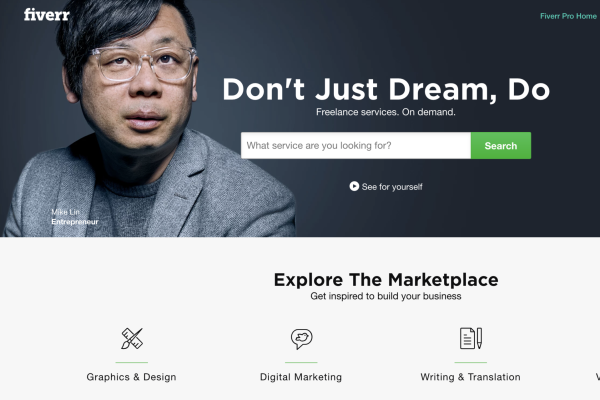
Task: Open the Digital Marketing category label
Action: (301, 377)
